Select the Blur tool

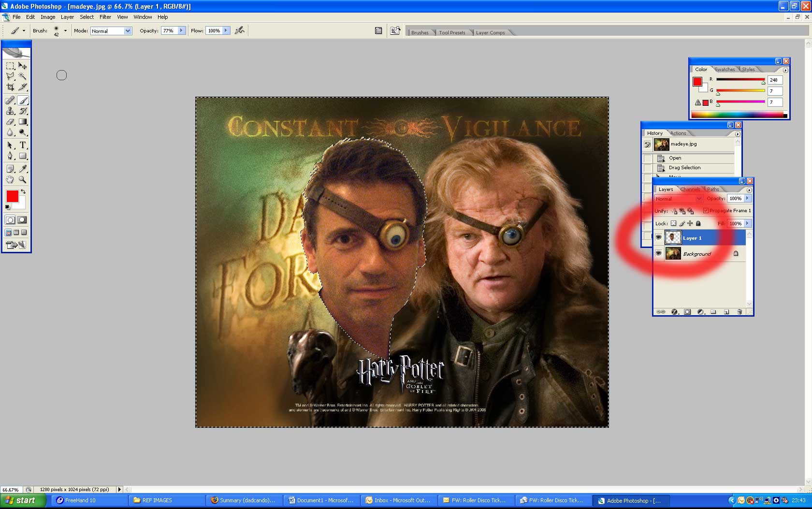point(10,132)
